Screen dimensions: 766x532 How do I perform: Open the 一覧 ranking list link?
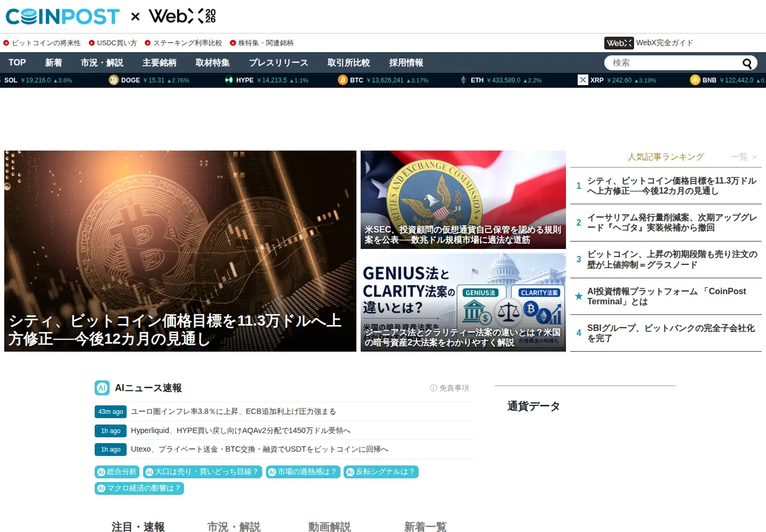[743, 157]
